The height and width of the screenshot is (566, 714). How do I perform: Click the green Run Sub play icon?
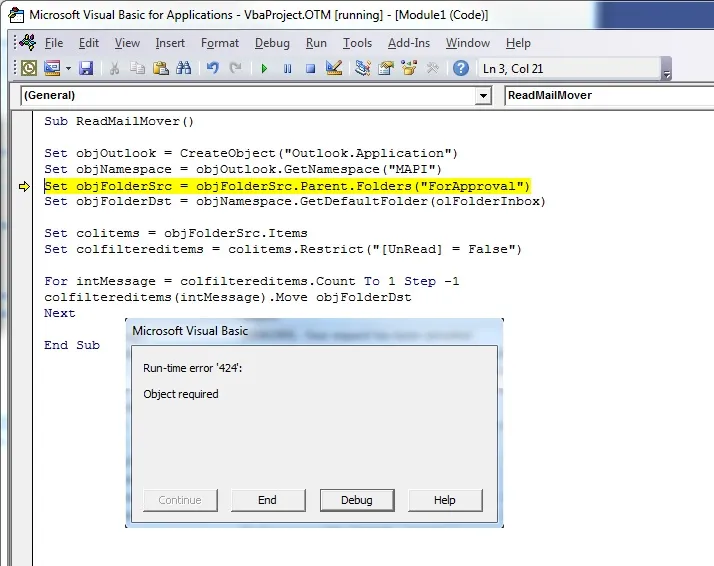(x=264, y=69)
